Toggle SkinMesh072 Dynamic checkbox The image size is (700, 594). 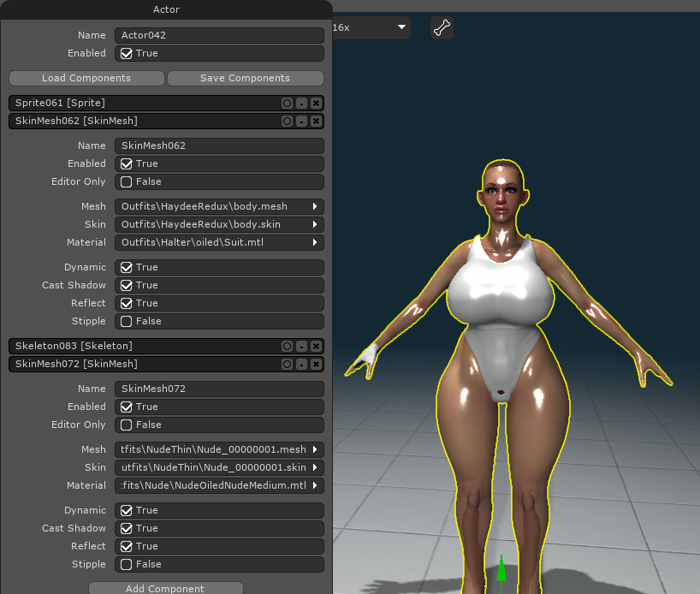coord(127,510)
